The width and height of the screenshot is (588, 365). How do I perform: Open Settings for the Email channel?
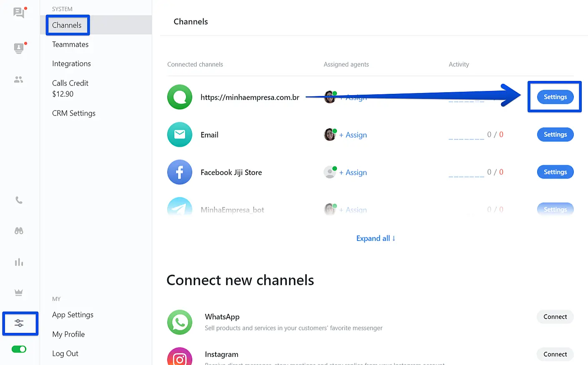click(x=555, y=135)
